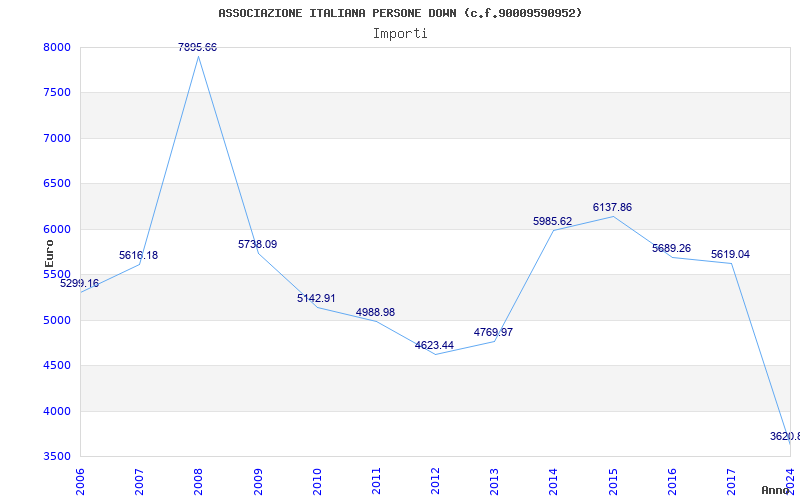The height and width of the screenshot is (500, 800).
Task: Click the data label 5299.16
Action: tap(80, 283)
